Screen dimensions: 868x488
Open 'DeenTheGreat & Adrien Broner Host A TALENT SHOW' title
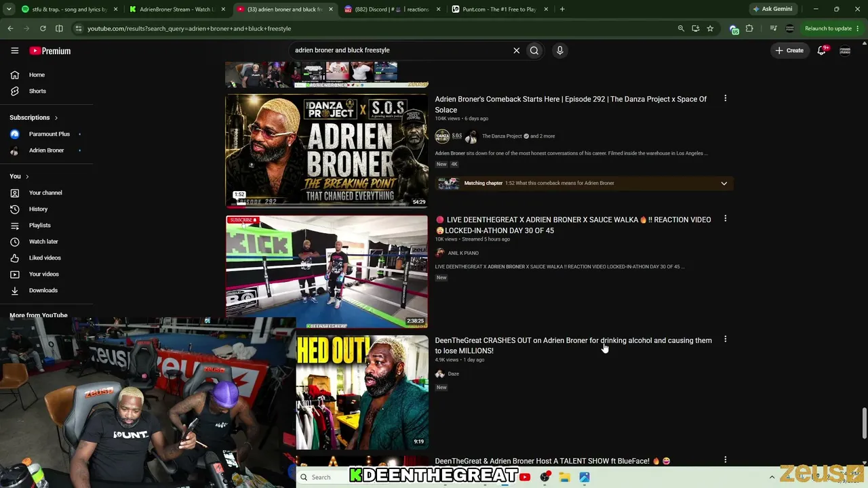pyautogui.click(x=553, y=461)
